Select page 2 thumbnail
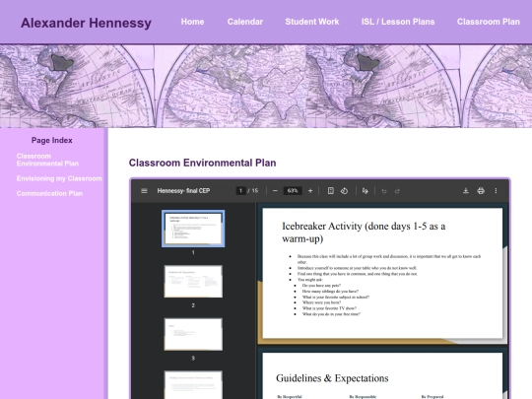Screen dimensions: 532x399 click(193, 281)
